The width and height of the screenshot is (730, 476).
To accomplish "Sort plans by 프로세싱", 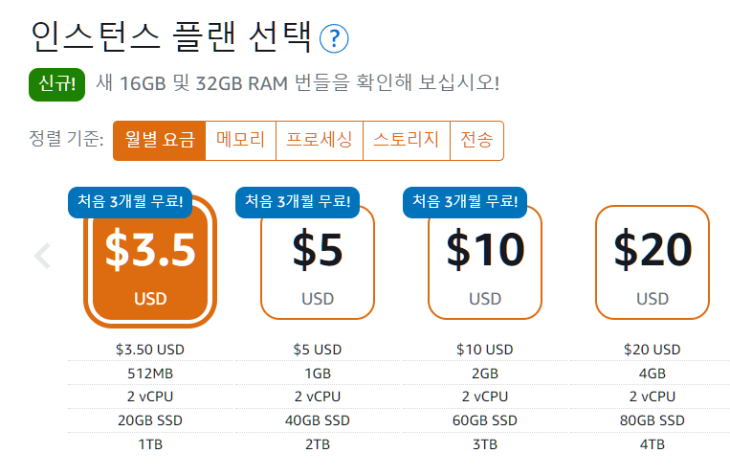I will point(319,140).
